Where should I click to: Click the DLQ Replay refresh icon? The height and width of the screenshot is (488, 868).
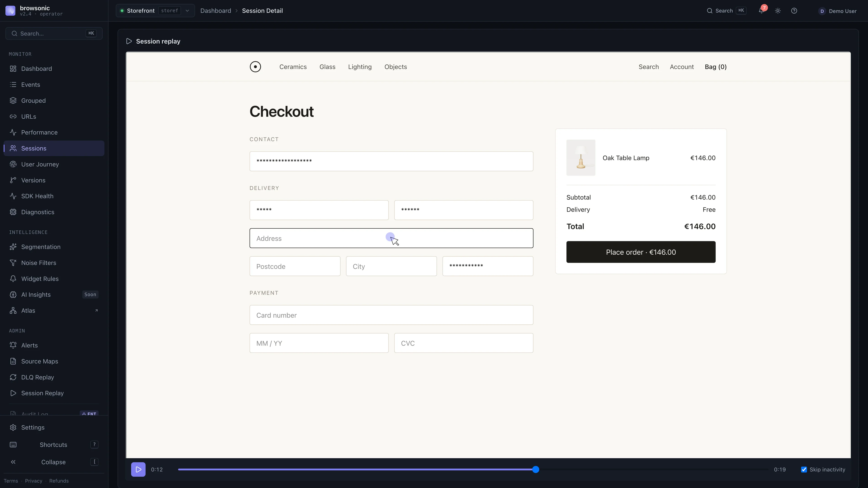(13, 377)
